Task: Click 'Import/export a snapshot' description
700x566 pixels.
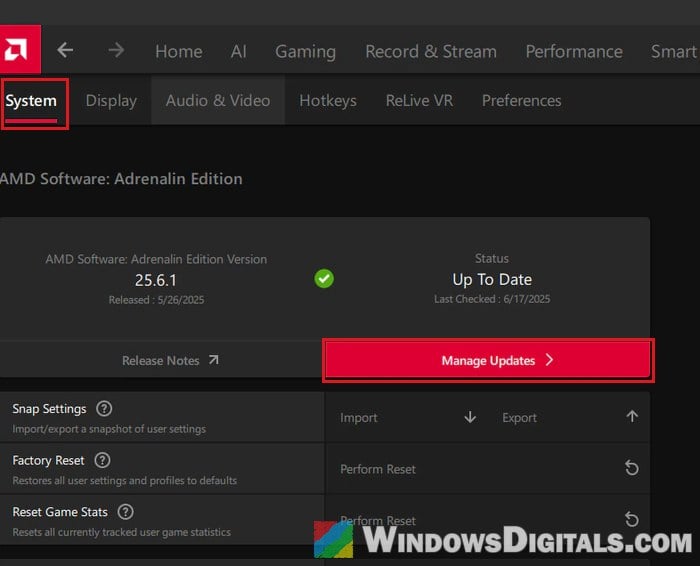Action: click(109, 429)
